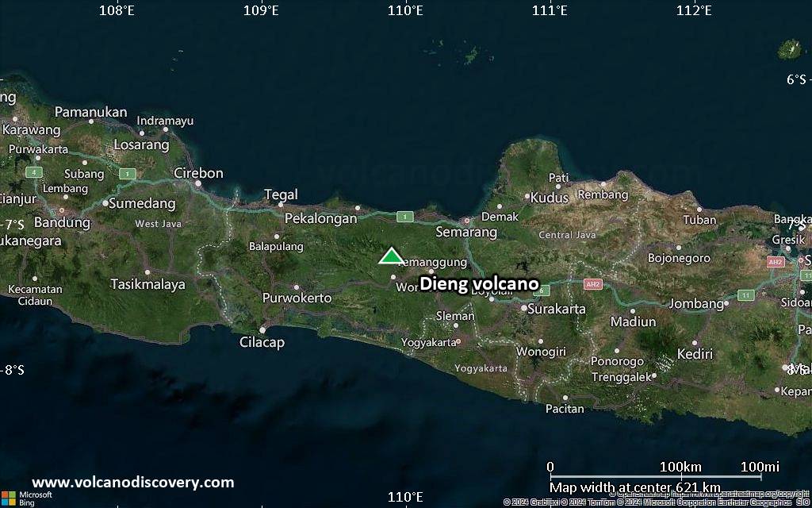The height and width of the screenshot is (508, 812).
Task: Click the 110°E longitude label at top
Action: pos(404,11)
